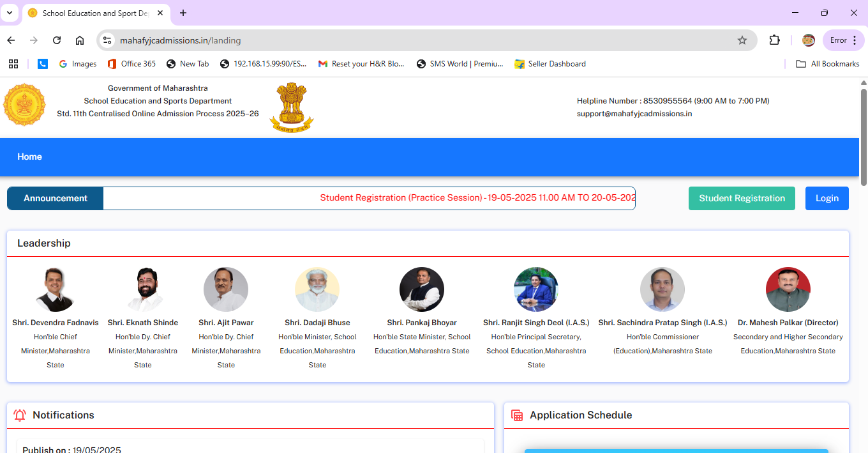Screen dimensions: 868x453
Task: Click Eknath Shinde photo
Action: tap(143, 289)
